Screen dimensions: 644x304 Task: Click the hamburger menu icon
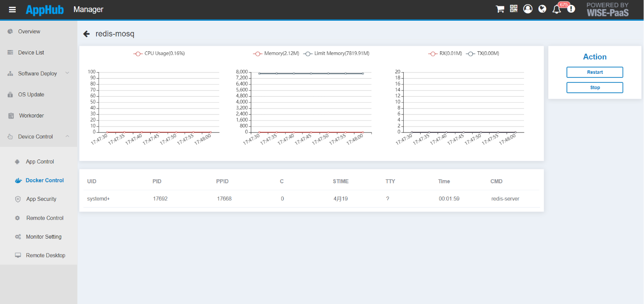(12, 9)
